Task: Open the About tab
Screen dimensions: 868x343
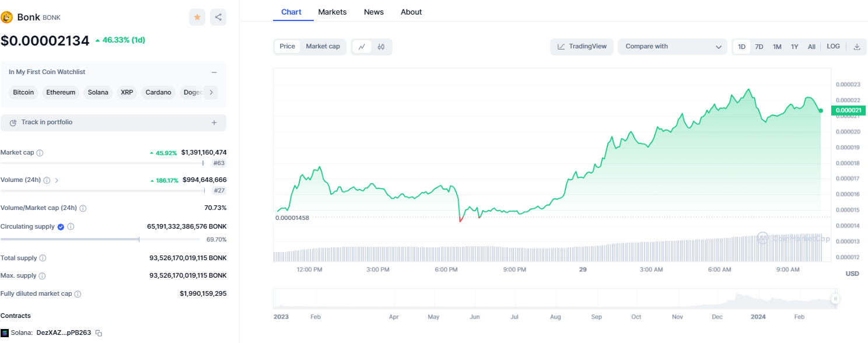Action: click(411, 12)
